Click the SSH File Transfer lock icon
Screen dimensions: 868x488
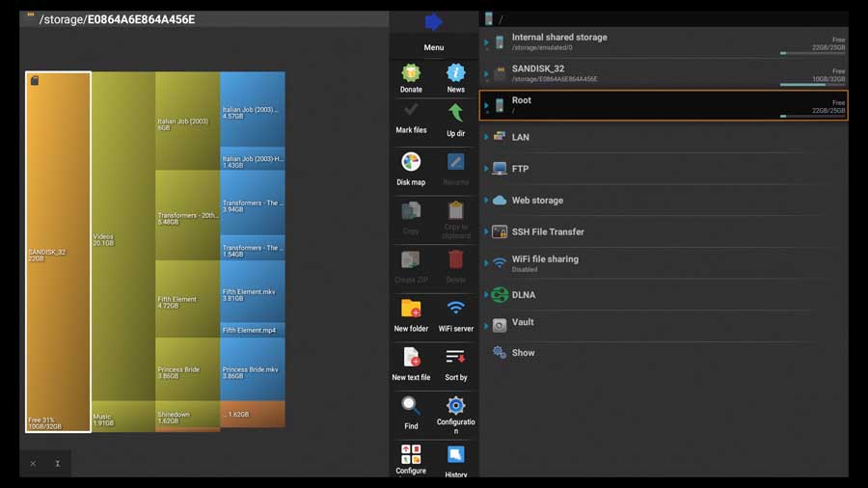tap(500, 231)
